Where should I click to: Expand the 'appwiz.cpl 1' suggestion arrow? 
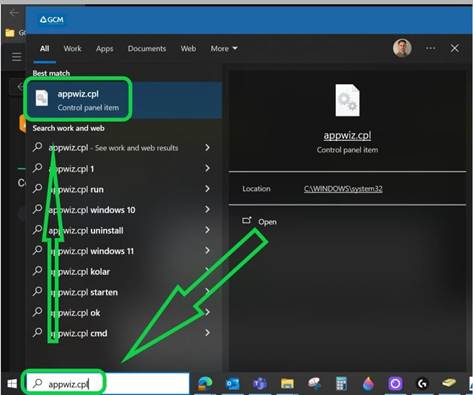[x=207, y=168]
